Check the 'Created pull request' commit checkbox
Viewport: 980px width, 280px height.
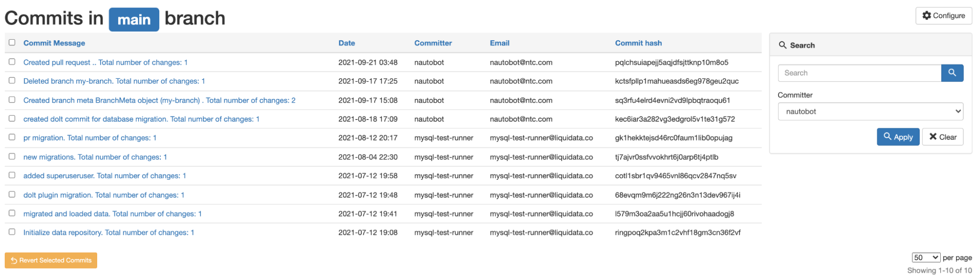point(12,62)
